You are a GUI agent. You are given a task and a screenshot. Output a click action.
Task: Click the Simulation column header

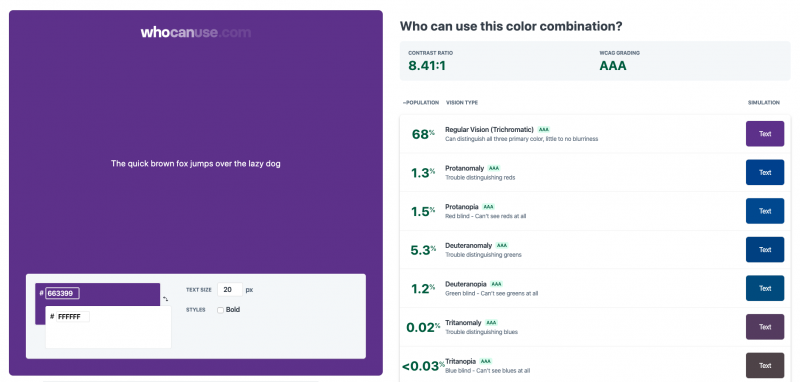pyautogui.click(x=764, y=103)
